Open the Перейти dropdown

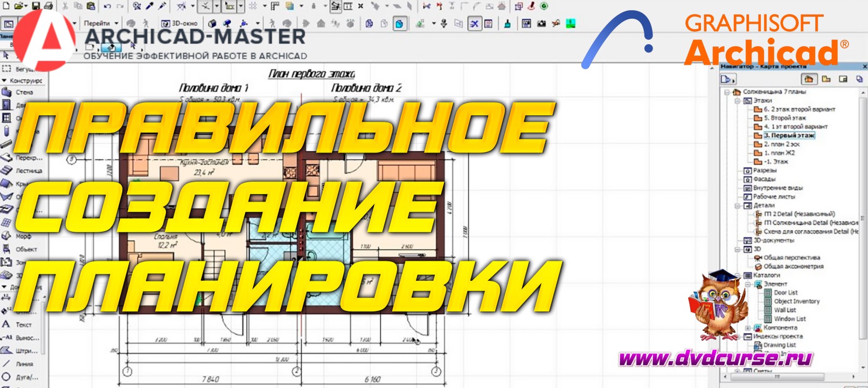[x=100, y=23]
